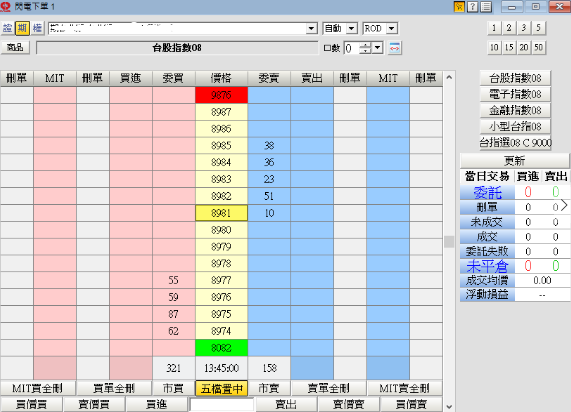Open the list settings icon in title bar
Image resolution: width=571 pixels, height=412 pixels.
(486, 7)
